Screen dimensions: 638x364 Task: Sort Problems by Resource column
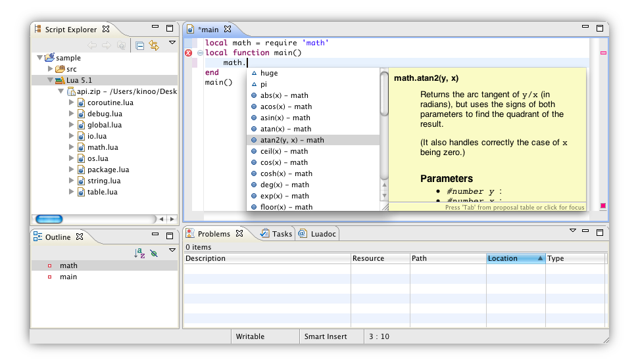pyautogui.click(x=380, y=258)
